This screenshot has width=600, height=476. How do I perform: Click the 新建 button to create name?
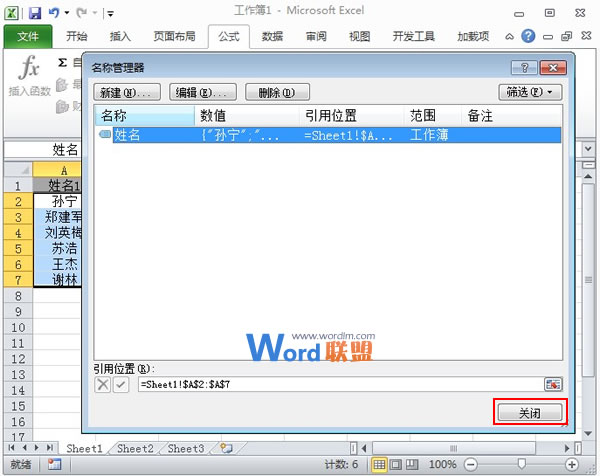pos(127,92)
